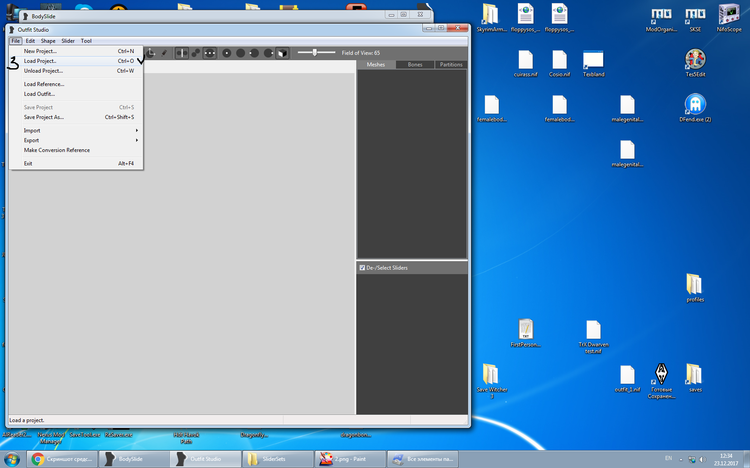Open the Slider menu
This screenshot has width=750, height=468.
click(68, 41)
